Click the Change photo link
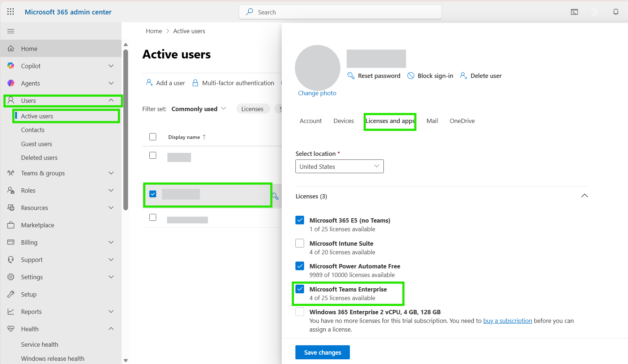The width and height of the screenshot is (628, 364). point(317,93)
